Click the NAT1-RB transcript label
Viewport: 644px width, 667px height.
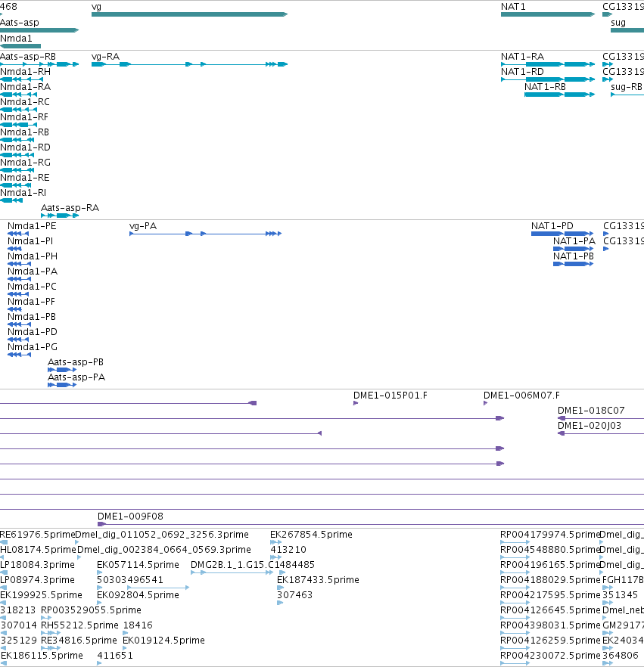(x=545, y=87)
